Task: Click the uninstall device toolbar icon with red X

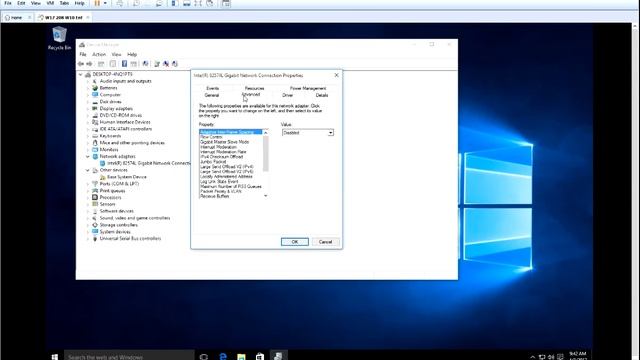Action: [x=166, y=64]
